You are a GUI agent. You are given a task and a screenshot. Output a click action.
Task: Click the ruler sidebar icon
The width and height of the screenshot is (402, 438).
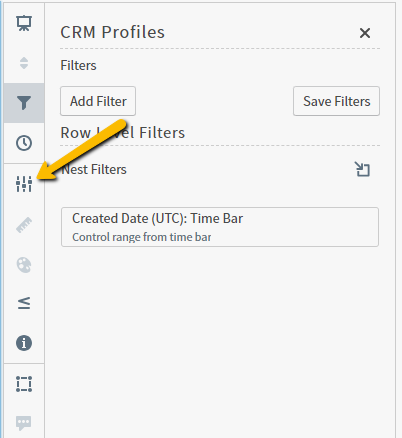[x=24, y=225]
